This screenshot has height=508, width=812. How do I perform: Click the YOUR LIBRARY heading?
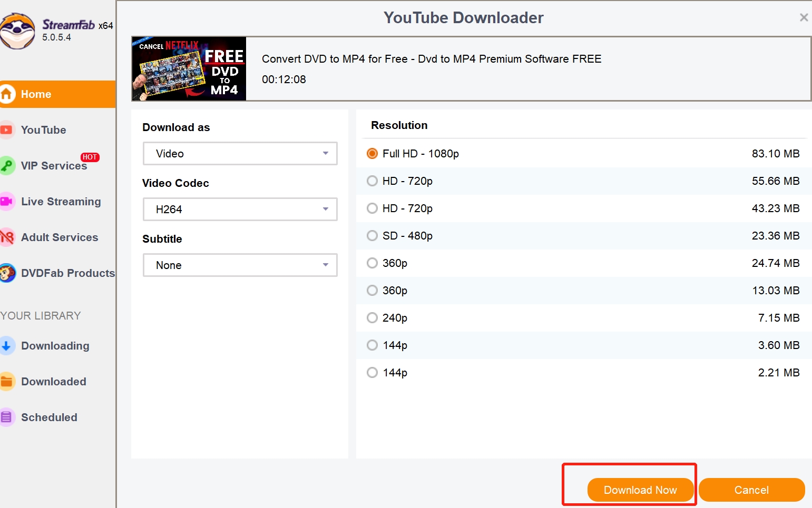coord(41,316)
